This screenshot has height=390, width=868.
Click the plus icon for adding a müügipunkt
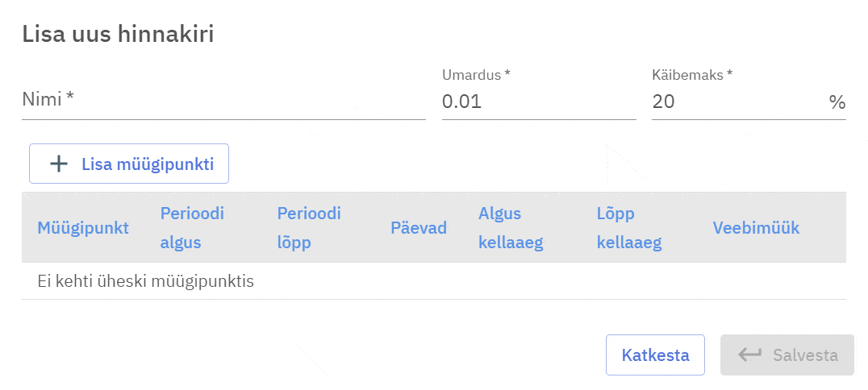[59, 164]
